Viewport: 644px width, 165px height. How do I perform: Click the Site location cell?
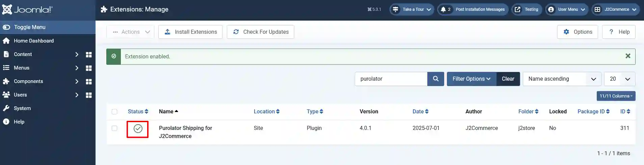coord(258,128)
